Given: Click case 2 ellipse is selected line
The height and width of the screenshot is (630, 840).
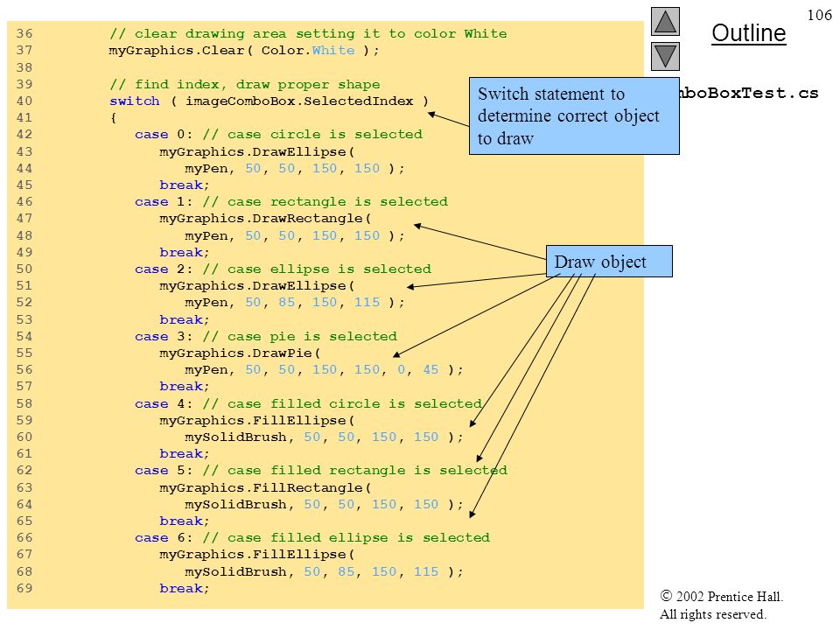Looking at the screenshot, I should point(283,269).
